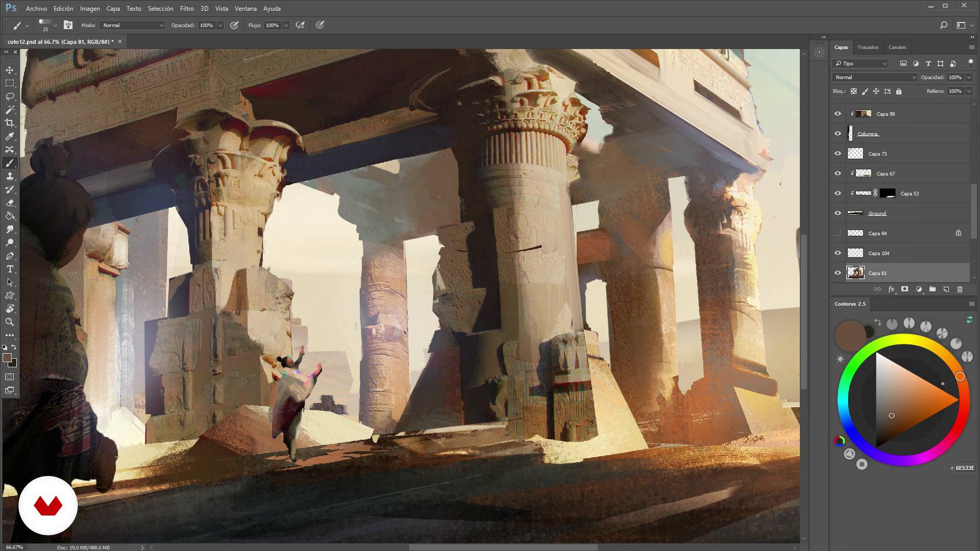This screenshot has width=980, height=551.
Task: Open the layer filter Tipo dropdown
Action: (860, 63)
